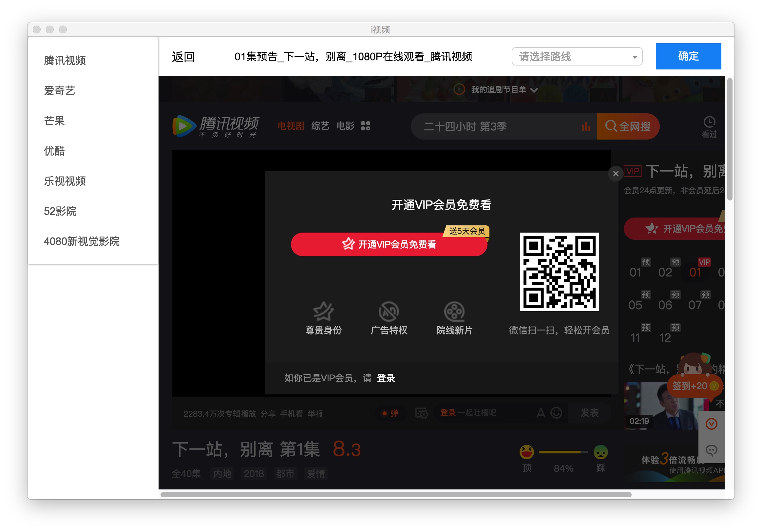Open the 请选择路线 route dropdown
The image size is (762, 532).
tap(577, 56)
